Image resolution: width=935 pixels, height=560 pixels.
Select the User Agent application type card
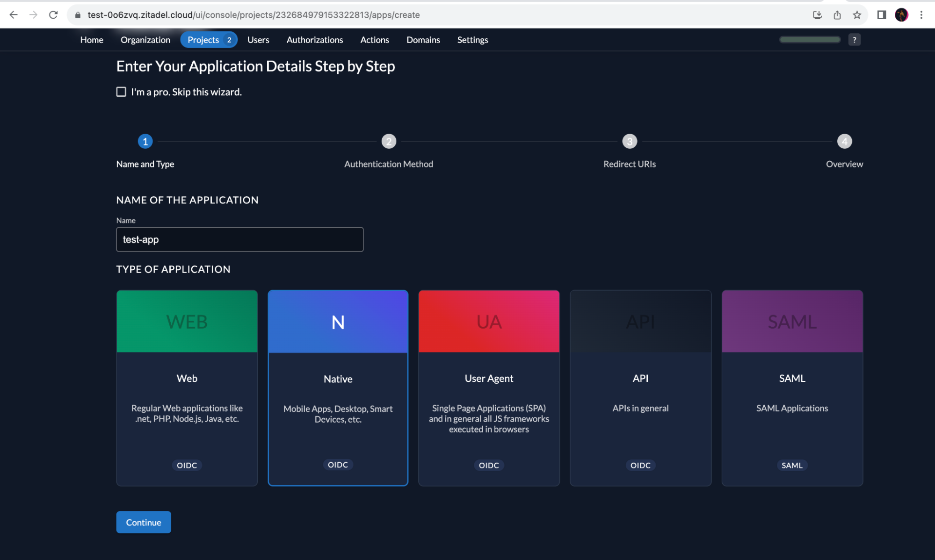[x=489, y=388]
